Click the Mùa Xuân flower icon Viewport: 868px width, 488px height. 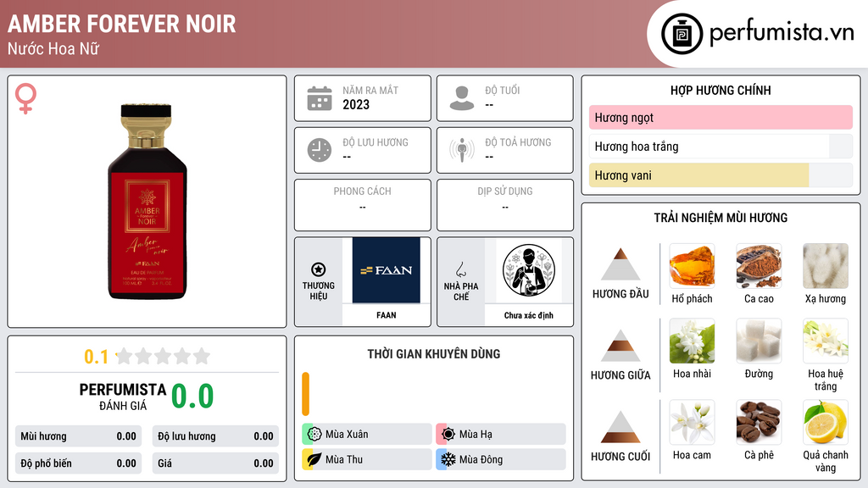[x=314, y=434]
